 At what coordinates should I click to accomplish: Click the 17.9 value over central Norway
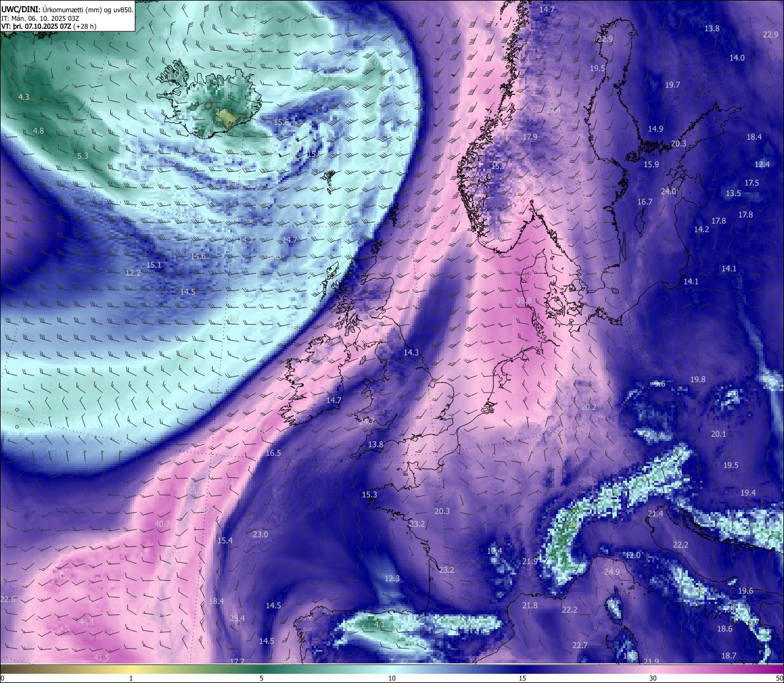pos(530,137)
